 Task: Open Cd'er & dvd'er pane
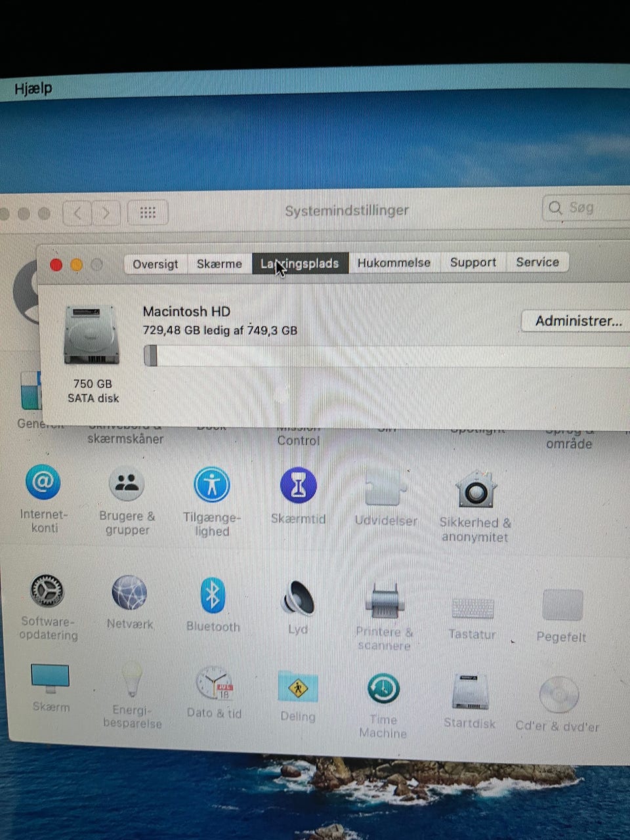[558, 695]
